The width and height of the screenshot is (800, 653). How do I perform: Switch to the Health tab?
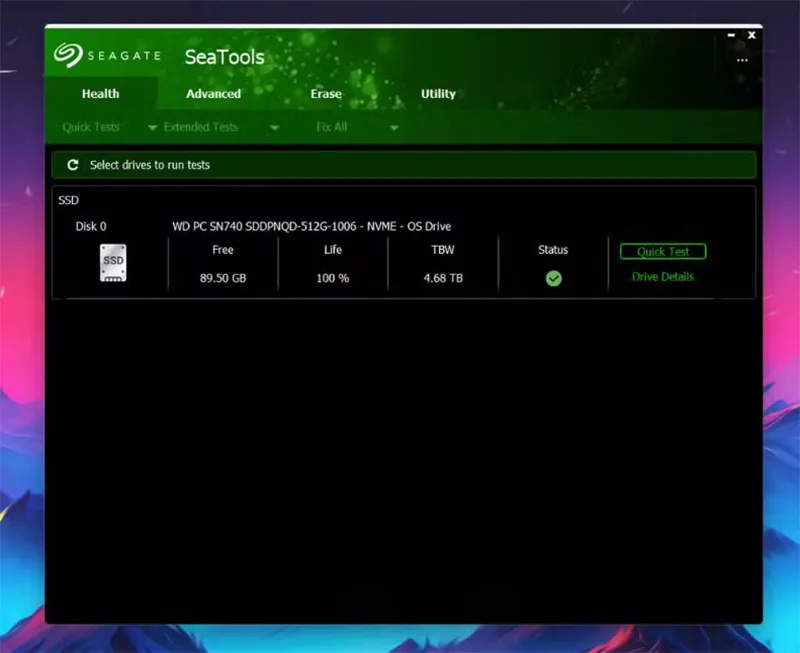pyautogui.click(x=100, y=94)
